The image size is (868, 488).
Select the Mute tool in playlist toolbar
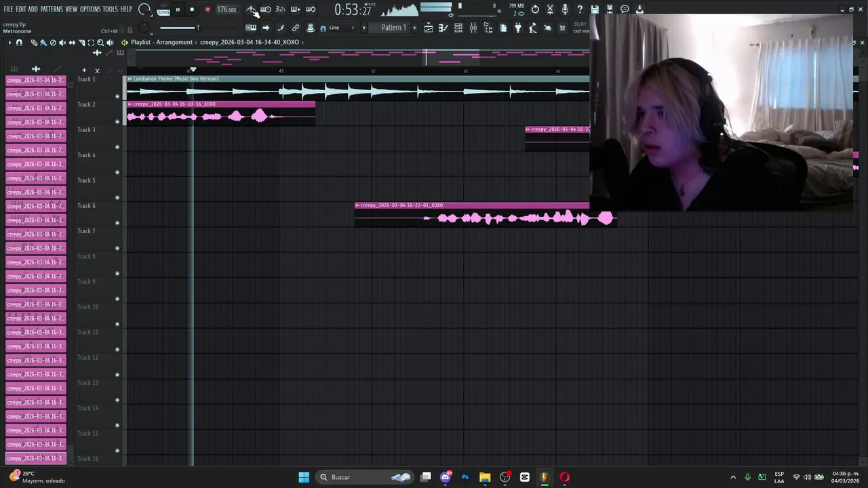point(62,43)
